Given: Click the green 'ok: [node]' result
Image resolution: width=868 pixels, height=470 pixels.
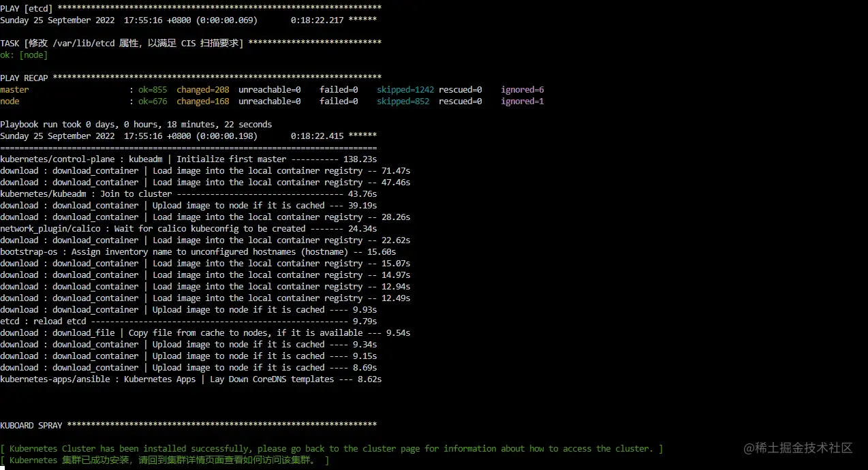Looking at the screenshot, I should 24,54.
